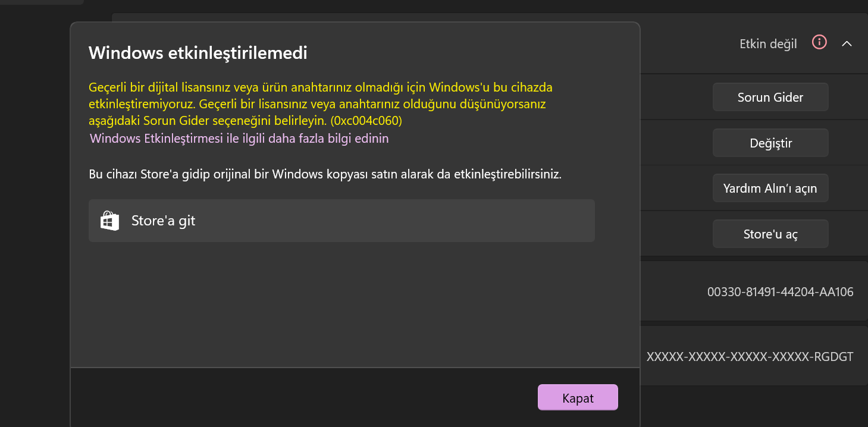Collapse the activation status section chevron
Viewport: 868px width, 427px height.
click(x=847, y=43)
